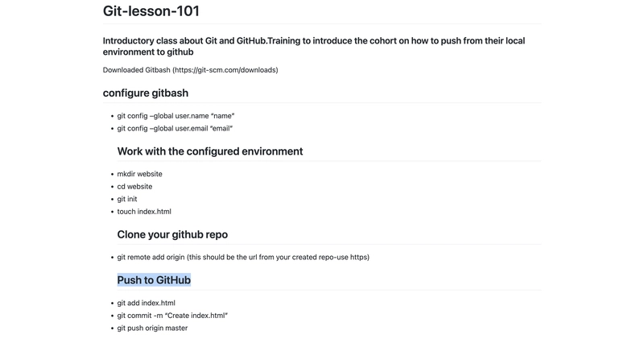The width and height of the screenshot is (644, 343).
Task: Click the 'Clone your github repo' heading
Action: click(x=172, y=234)
